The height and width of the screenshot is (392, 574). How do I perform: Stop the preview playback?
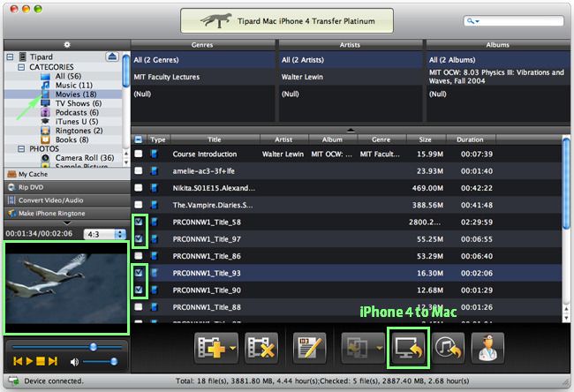click(x=41, y=362)
